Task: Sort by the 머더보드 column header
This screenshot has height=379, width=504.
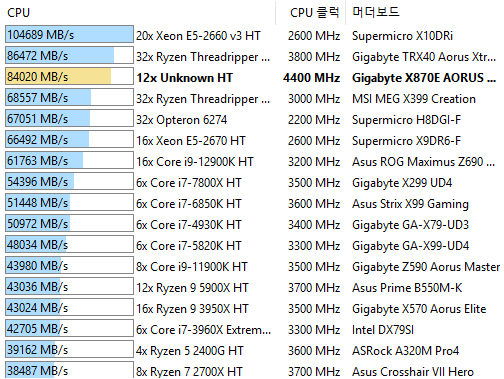Action: tap(376, 12)
